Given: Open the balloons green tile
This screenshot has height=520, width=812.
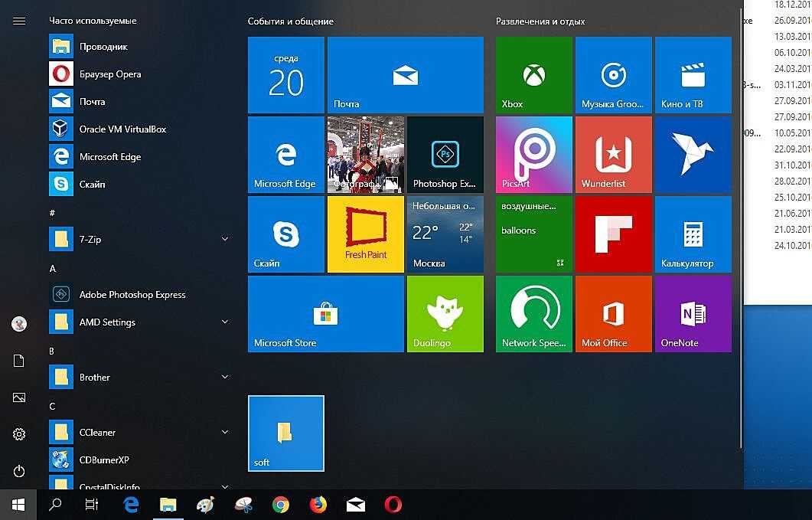Looking at the screenshot, I should (534, 234).
